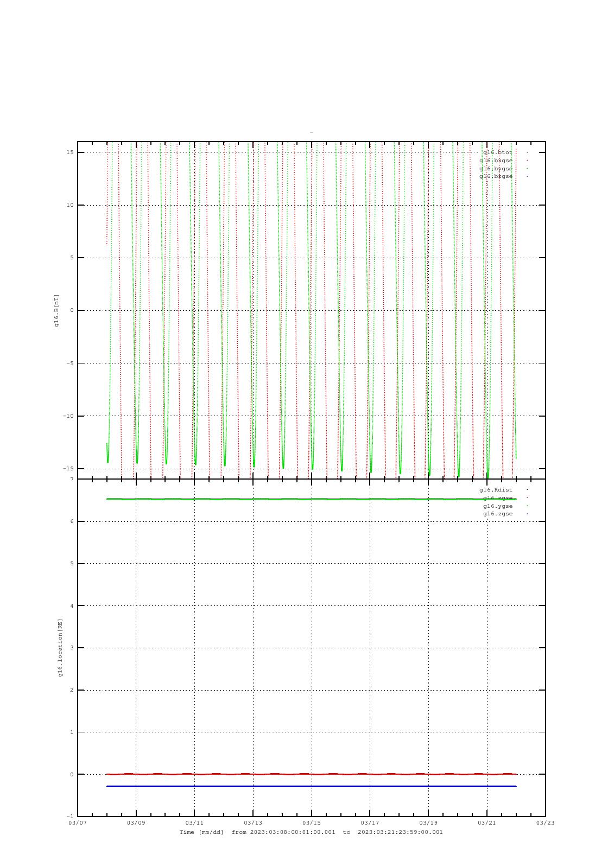The width and height of the screenshot is (614, 868).
Task: Click the 03/07 date tick label
Action: click(x=78, y=823)
